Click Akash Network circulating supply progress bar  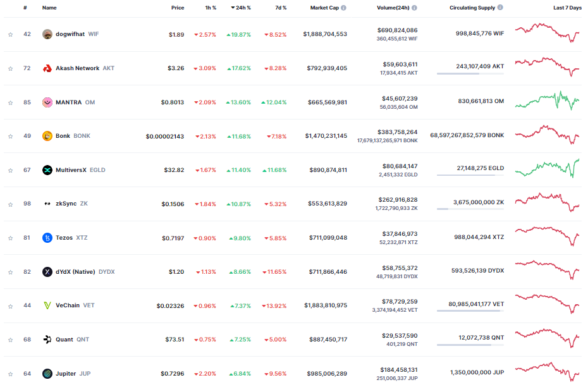(x=470, y=74)
